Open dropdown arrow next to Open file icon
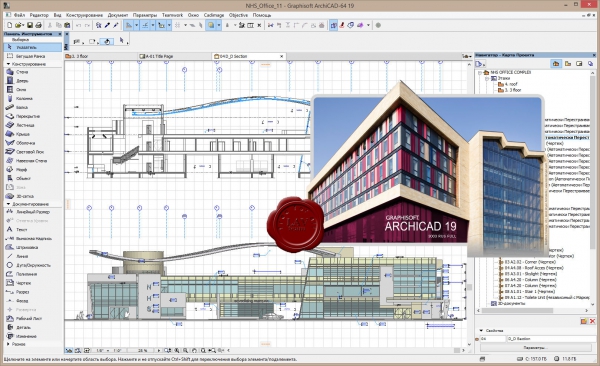Viewport: 600px width, 366px height. [x=23, y=25]
